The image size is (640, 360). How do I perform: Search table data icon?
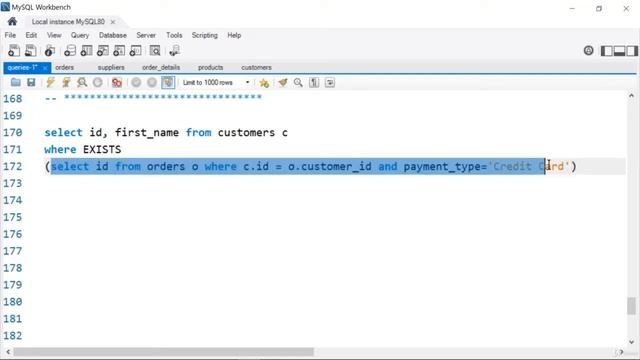point(155,51)
